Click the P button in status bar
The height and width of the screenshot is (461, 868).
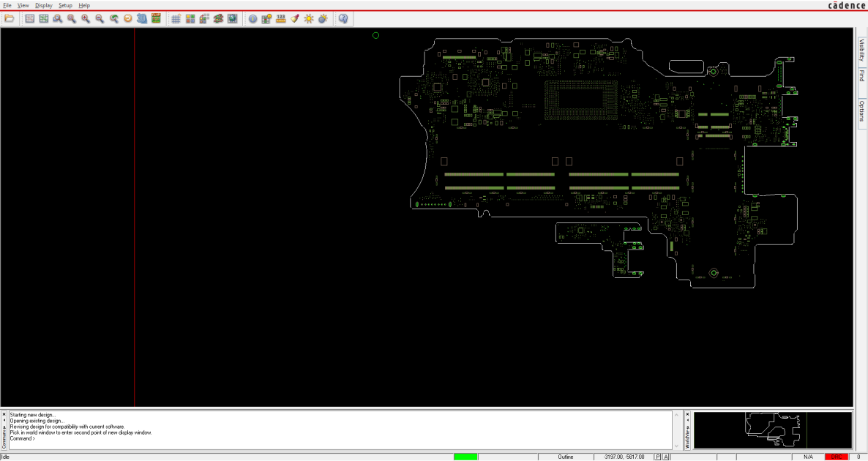click(x=658, y=457)
